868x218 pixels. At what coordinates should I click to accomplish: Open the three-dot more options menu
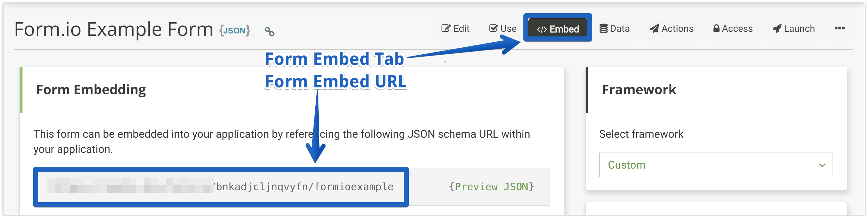839,28
